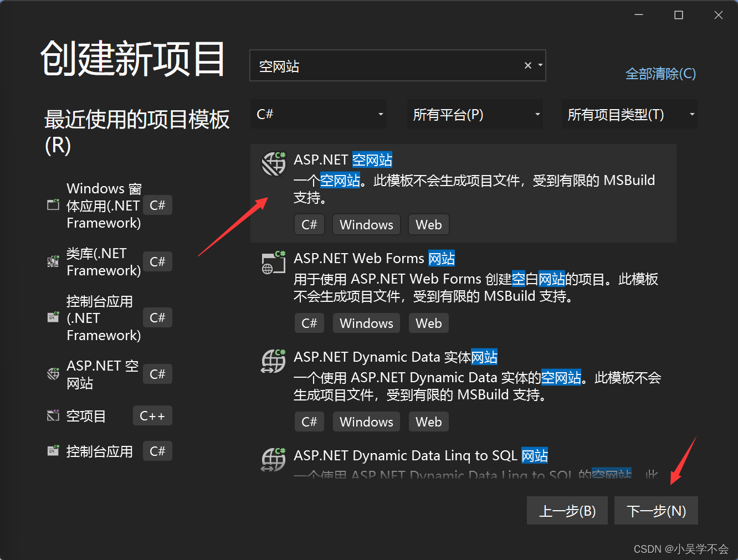This screenshot has height=560, width=738.
Task: Click C# badge beside recent ASP.NET 空网站
Action: coord(157,374)
